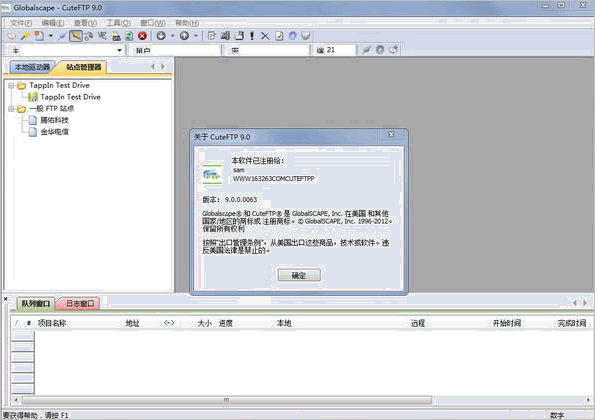The image size is (595, 420).
Task: Click the Quick Connect plug toolbar icon
Action: click(62, 36)
